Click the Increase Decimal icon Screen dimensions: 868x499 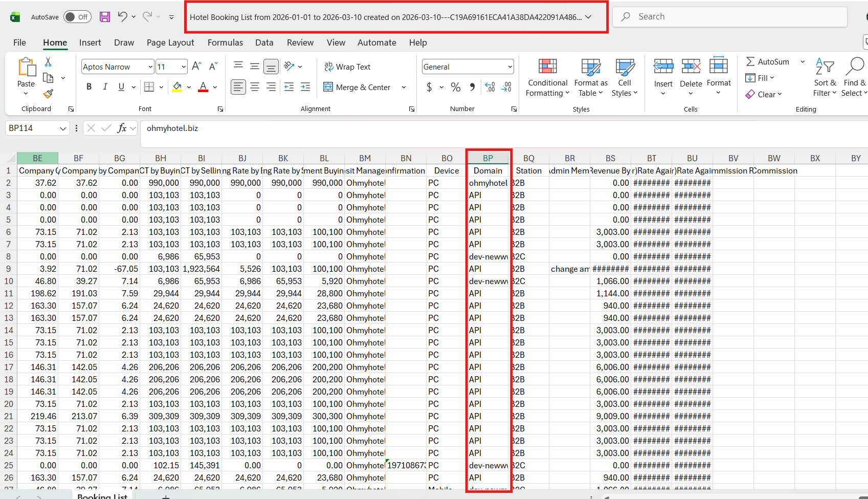[x=489, y=88]
